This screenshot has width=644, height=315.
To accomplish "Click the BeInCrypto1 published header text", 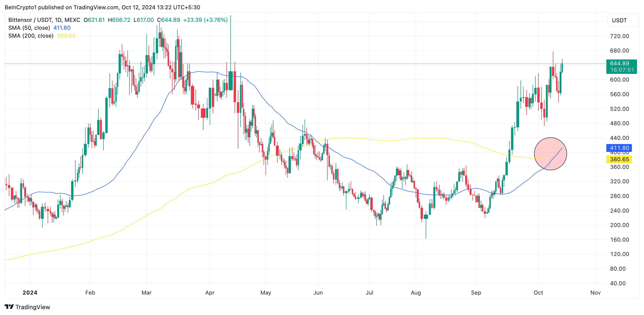I will pyautogui.click(x=102, y=7).
